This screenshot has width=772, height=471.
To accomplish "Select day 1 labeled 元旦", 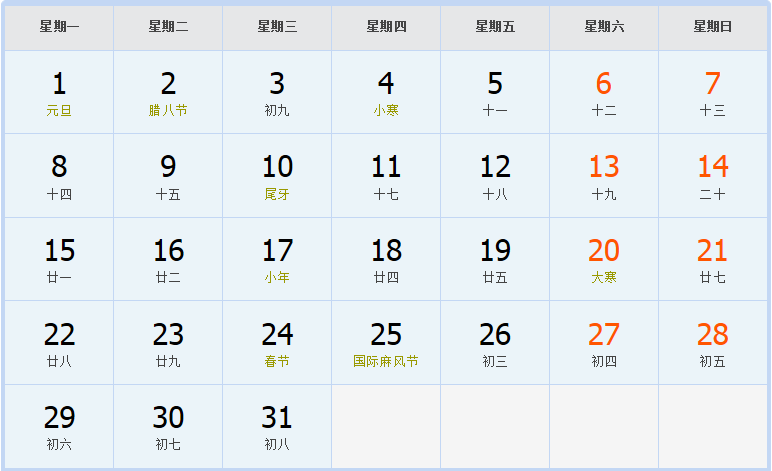I will (59, 92).
